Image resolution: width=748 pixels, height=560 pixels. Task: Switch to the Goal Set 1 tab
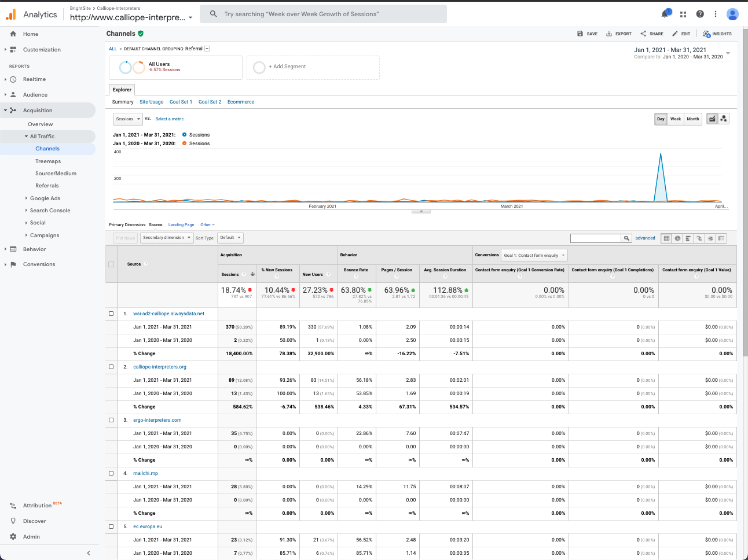tap(181, 102)
